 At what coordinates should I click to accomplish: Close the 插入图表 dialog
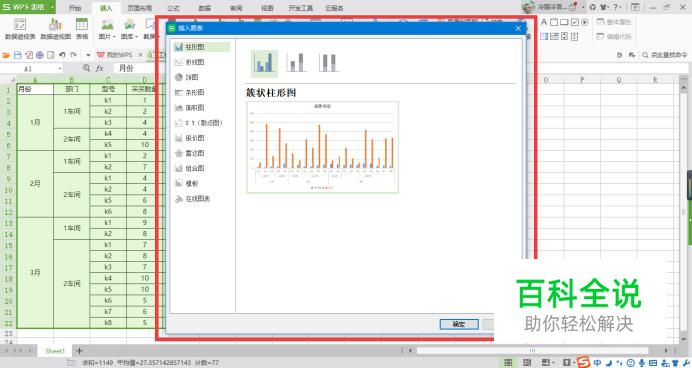pos(518,28)
